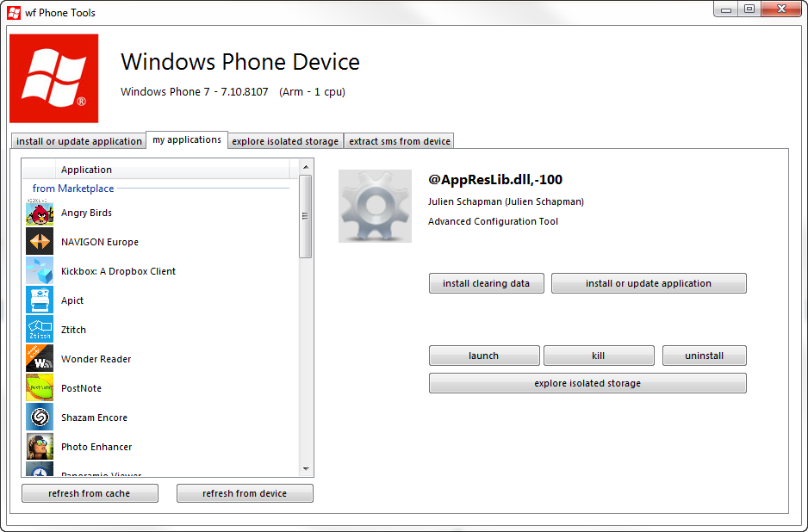
Task: Sort by the Application column header
Action: pyautogui.click(x=86, y=170)
